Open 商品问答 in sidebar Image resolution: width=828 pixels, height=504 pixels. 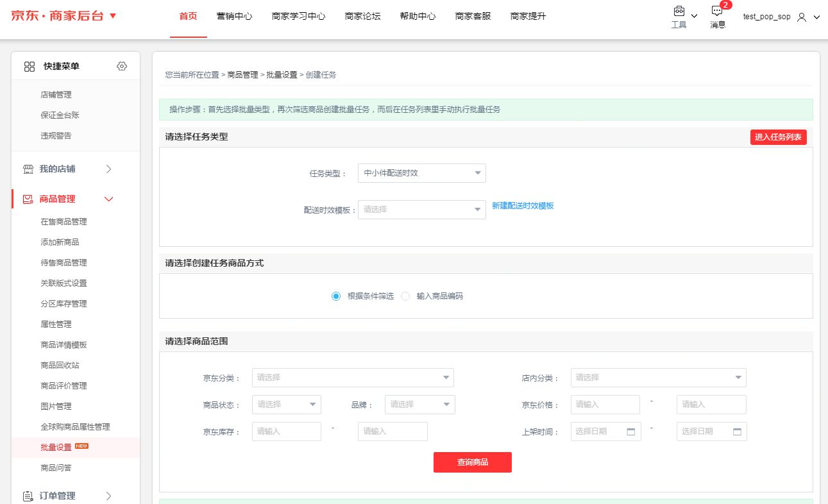(x=56, y=468)
